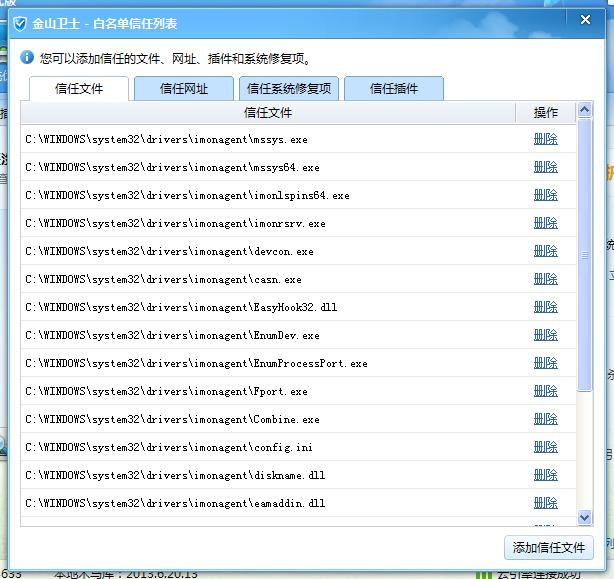Click the 信任文件 column header
The image size is (614, 579).
(268, 113)
